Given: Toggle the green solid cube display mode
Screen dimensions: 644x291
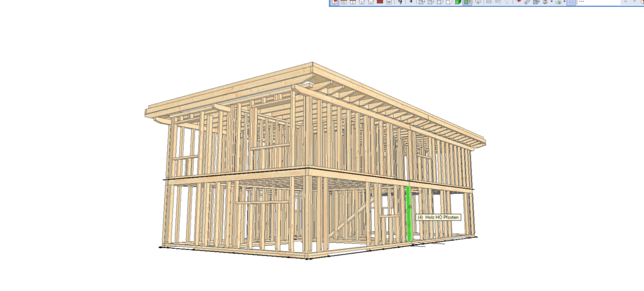Looking at the screenshot, I should [x=458, y=2].
